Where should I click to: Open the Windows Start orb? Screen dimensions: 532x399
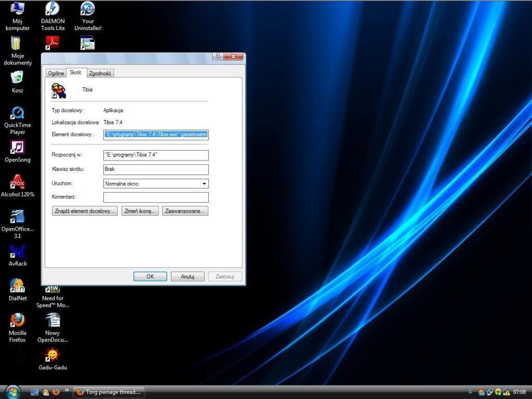click(x=12, y=392)
